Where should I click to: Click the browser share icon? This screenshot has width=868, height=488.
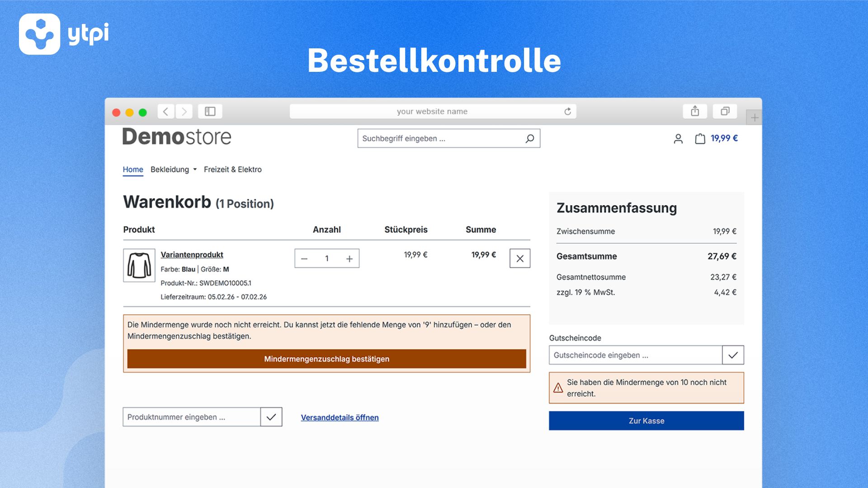coord(695,111)
